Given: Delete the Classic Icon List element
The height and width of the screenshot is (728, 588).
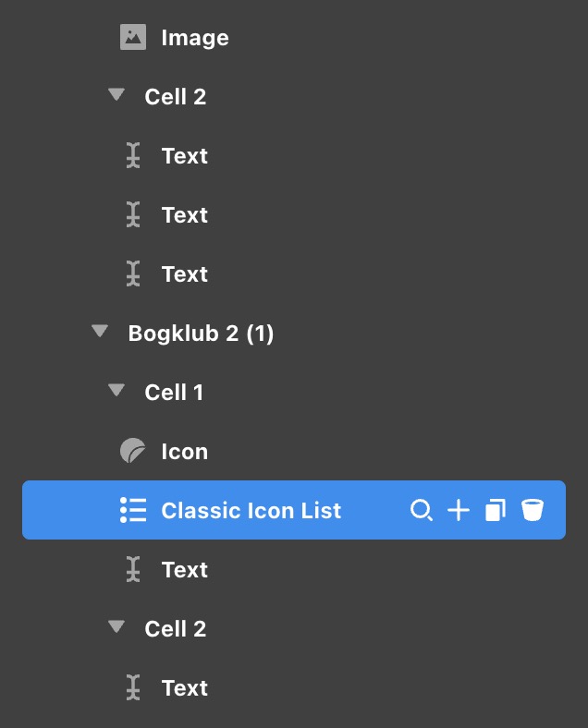Looking at the screenshot, I should (x=533, y=510).
